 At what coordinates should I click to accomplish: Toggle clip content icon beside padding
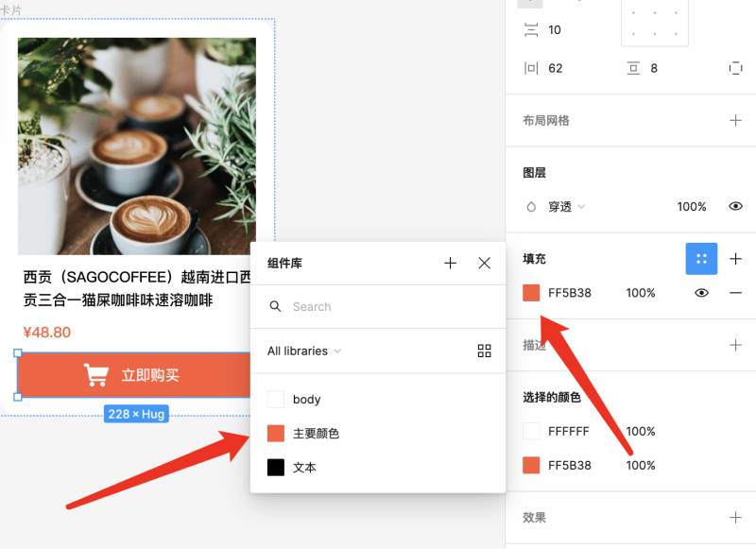click(736, 68)
